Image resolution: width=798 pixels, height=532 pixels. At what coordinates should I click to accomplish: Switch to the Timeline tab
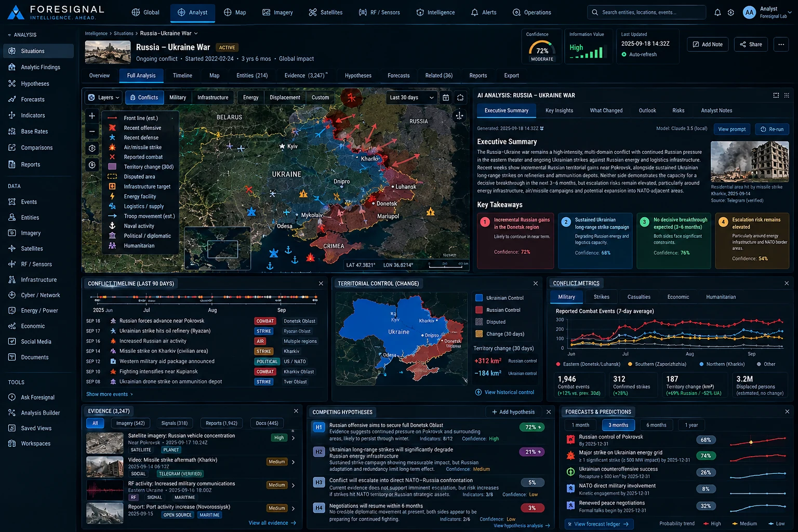[x=182, y=76]
